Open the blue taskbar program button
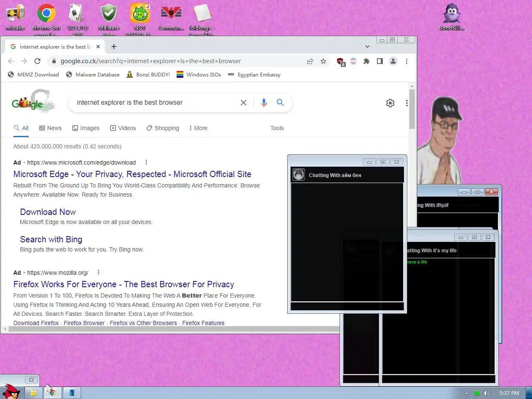The width and height of the screenshot is (532, 399). tap(72, 393)
